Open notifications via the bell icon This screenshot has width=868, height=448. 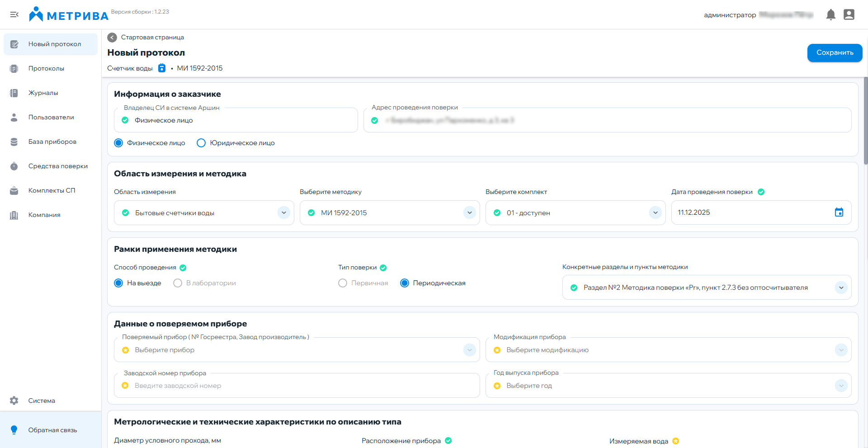tap(830, 15)
